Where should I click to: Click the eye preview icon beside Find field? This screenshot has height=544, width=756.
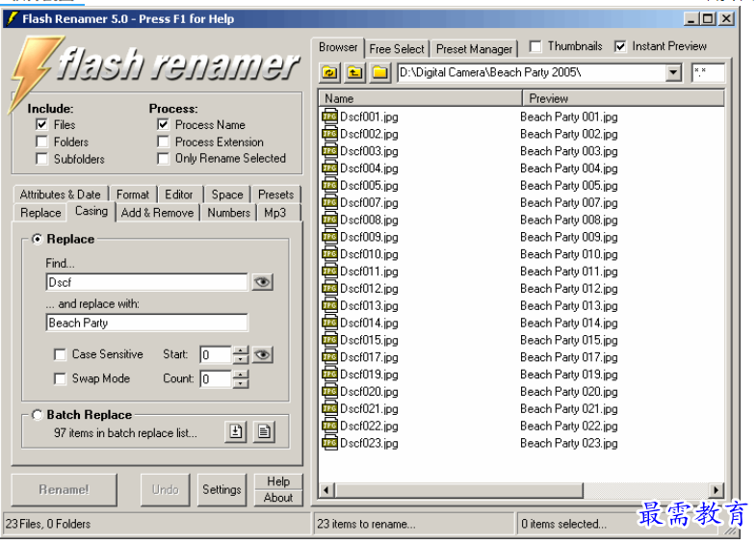(x=262, y=282)
